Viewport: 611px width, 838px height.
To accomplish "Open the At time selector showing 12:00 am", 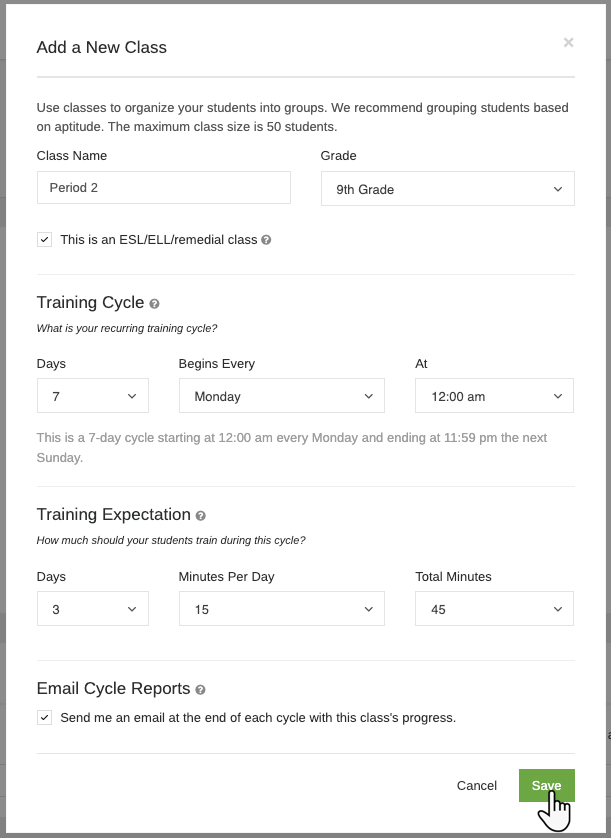I will 494,395.
